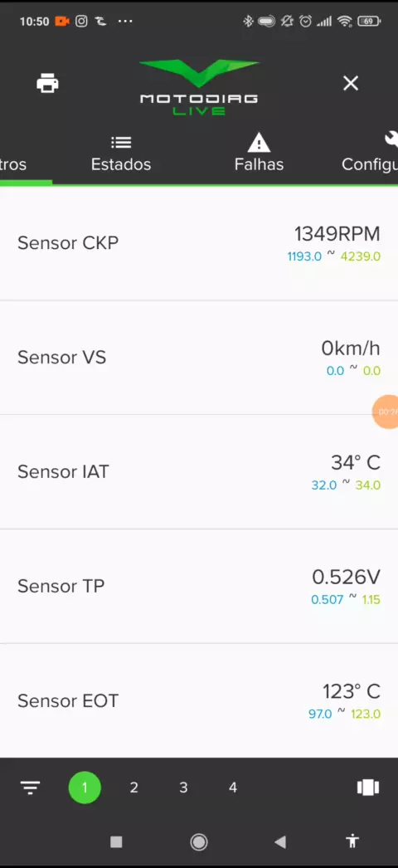
Task: Select the Sensor VS speed row
Action: coord(199,358)
